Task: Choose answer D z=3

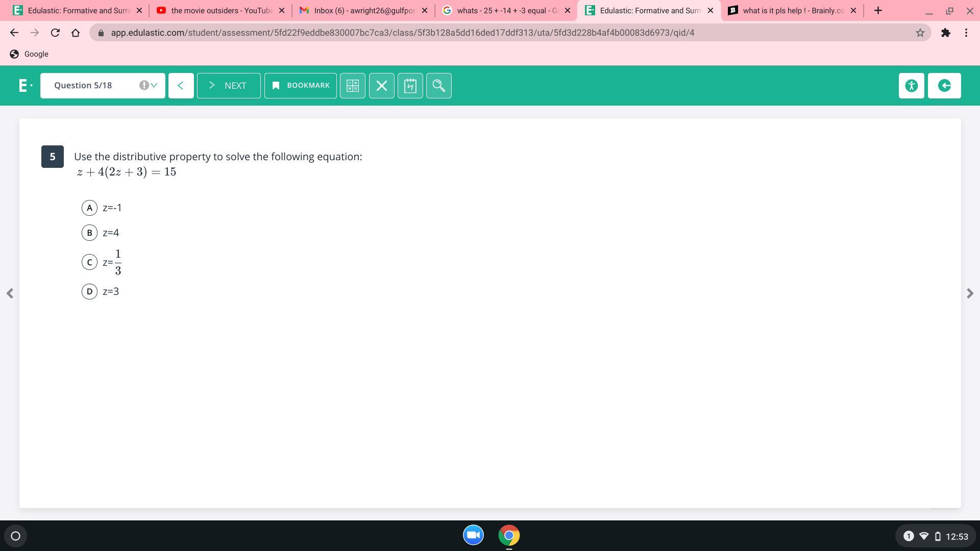Action: pyautogui.click(x=89, y=291)
